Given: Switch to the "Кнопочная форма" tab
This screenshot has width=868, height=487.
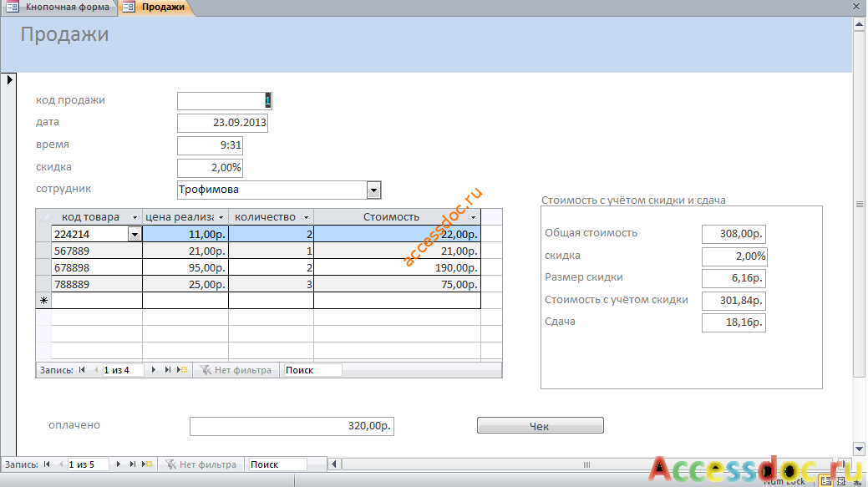Looking at the screenshot, I should [60, 8].
